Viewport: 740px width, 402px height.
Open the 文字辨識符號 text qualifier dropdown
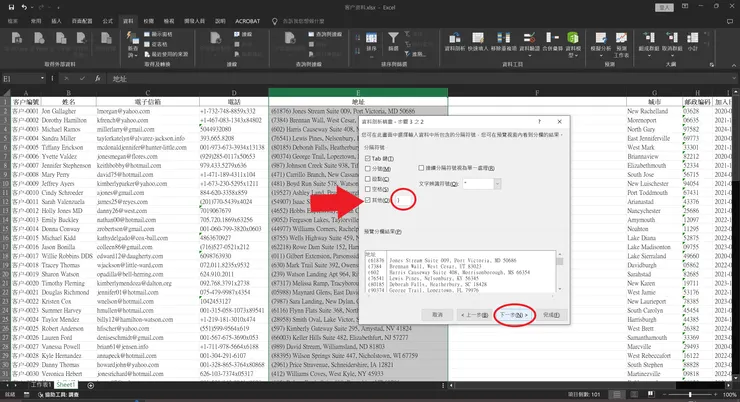click(x=497, y=184)
